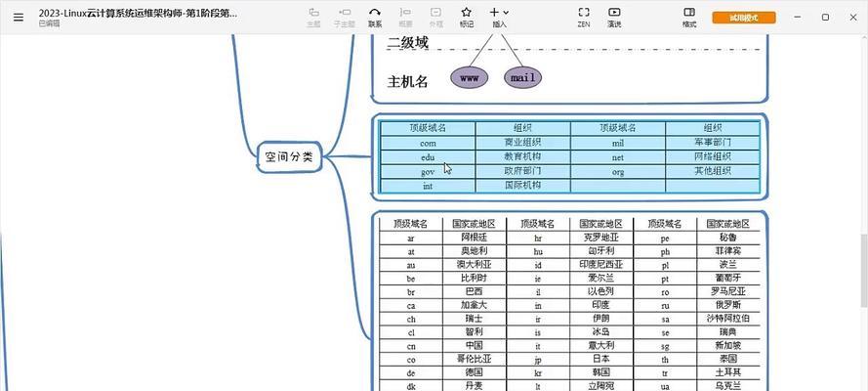Viewport: 868px width, 391px height.
Task: Click the 澳大利亚 cell
Action: [475, 265]
